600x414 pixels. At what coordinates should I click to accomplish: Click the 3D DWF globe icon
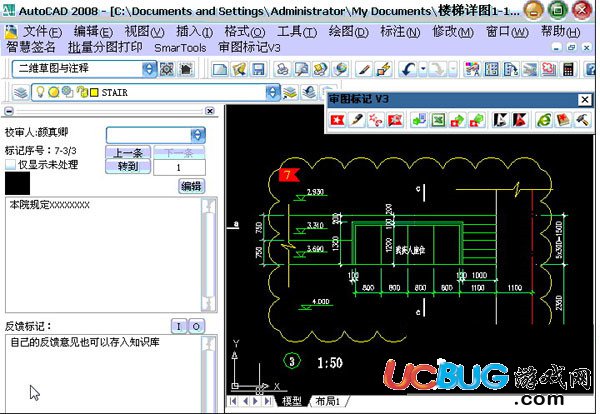point(340,69)
